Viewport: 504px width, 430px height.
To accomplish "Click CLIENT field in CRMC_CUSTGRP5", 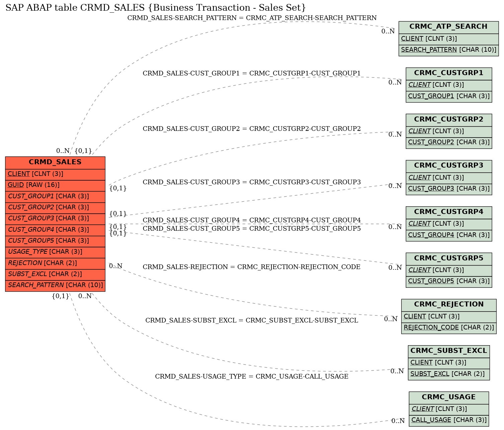I will (449, 270).
